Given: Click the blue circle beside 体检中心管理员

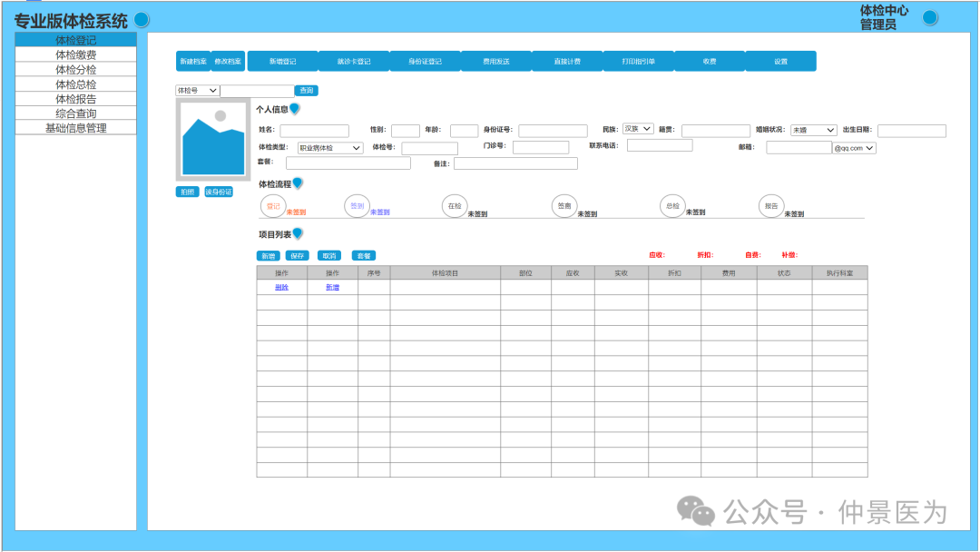Looking at the screenshot, I should click(x=930, y=17).
